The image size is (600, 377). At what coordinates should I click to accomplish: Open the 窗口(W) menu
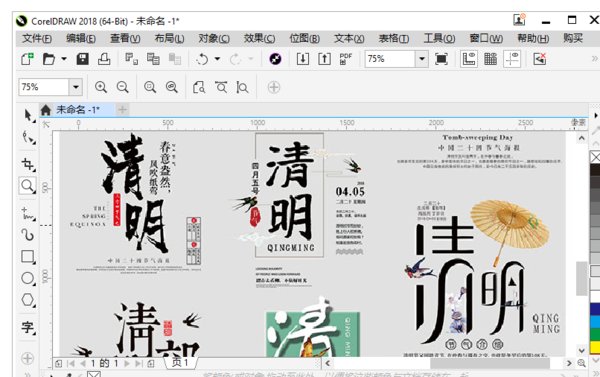(486, 38)
